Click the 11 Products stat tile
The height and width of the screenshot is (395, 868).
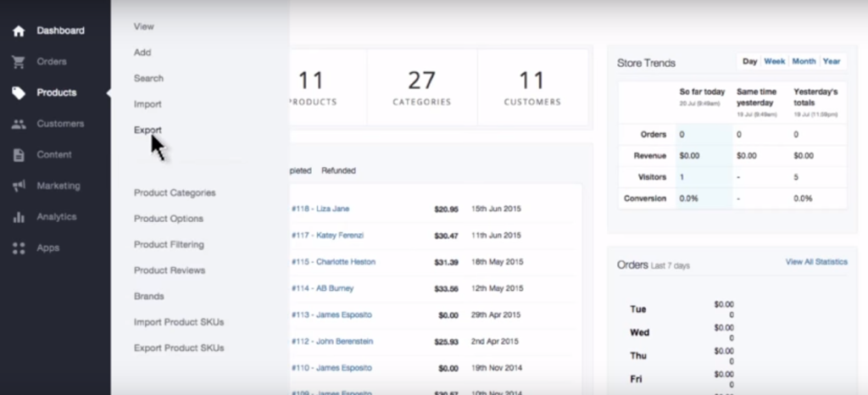tap(326, 87)
